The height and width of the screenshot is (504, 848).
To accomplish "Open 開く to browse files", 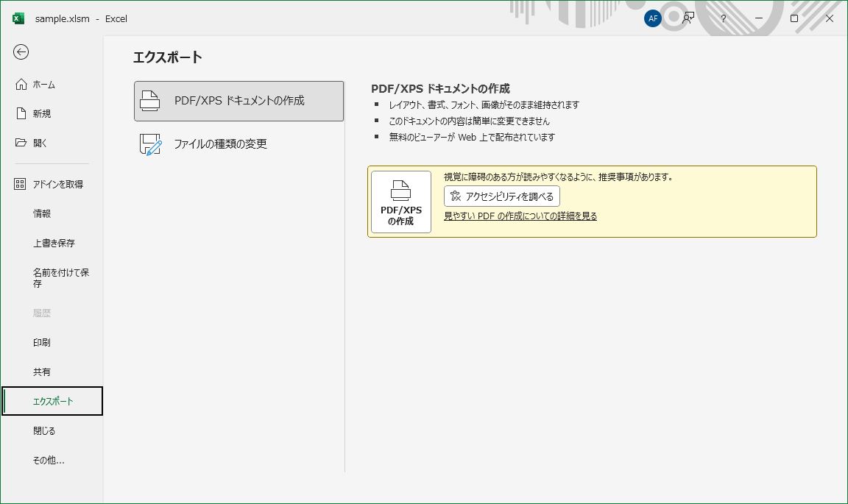I will pyautogui.click(x=44, y=143).
